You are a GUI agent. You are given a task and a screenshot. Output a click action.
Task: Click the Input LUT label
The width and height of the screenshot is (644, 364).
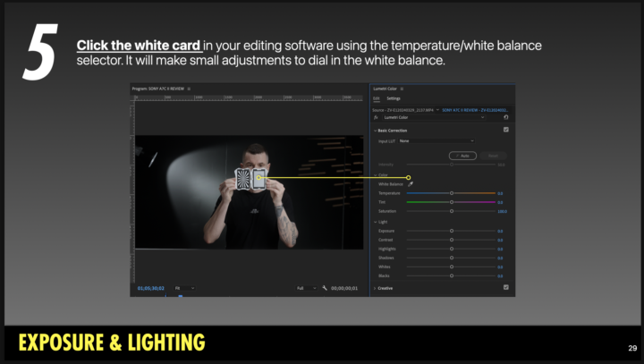[386, 141]
